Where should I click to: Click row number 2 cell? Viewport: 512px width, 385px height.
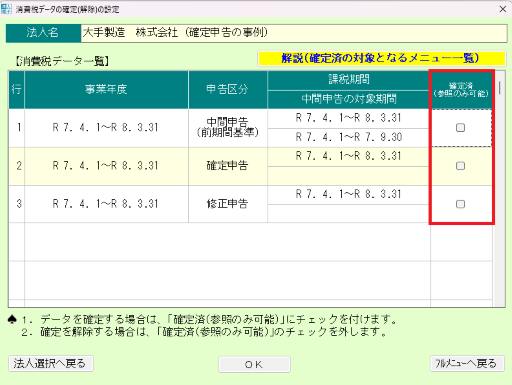click(17, 166)
